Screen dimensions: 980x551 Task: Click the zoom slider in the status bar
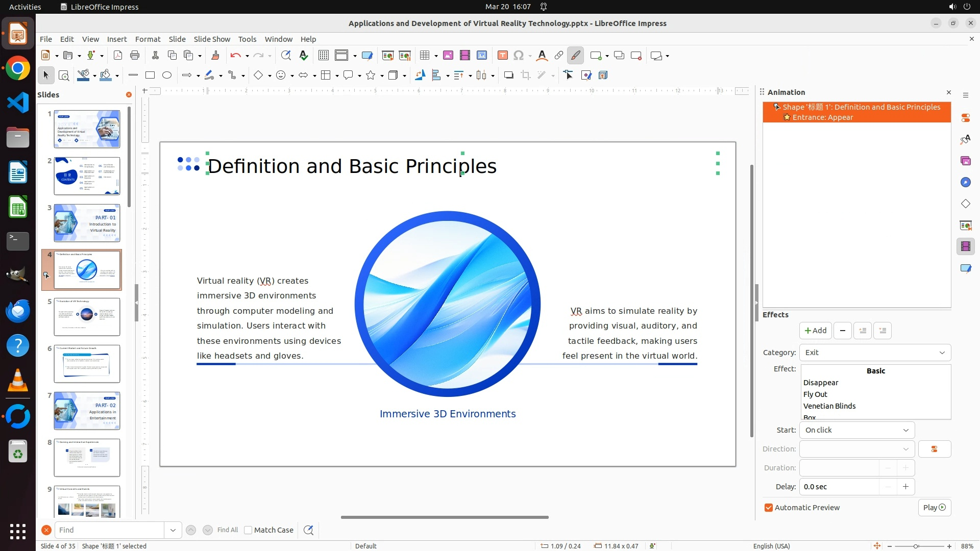916,546
